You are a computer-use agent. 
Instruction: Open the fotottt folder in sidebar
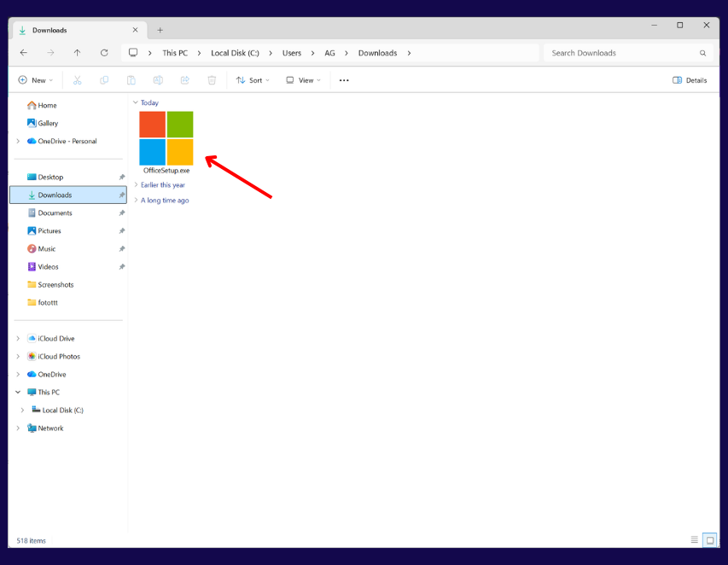43,302
